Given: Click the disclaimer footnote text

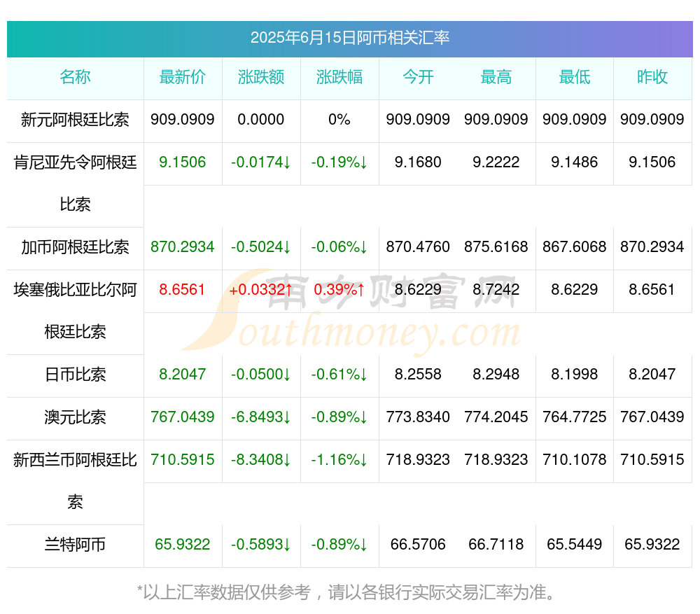Looking at the screenshot, I should 346,592.
